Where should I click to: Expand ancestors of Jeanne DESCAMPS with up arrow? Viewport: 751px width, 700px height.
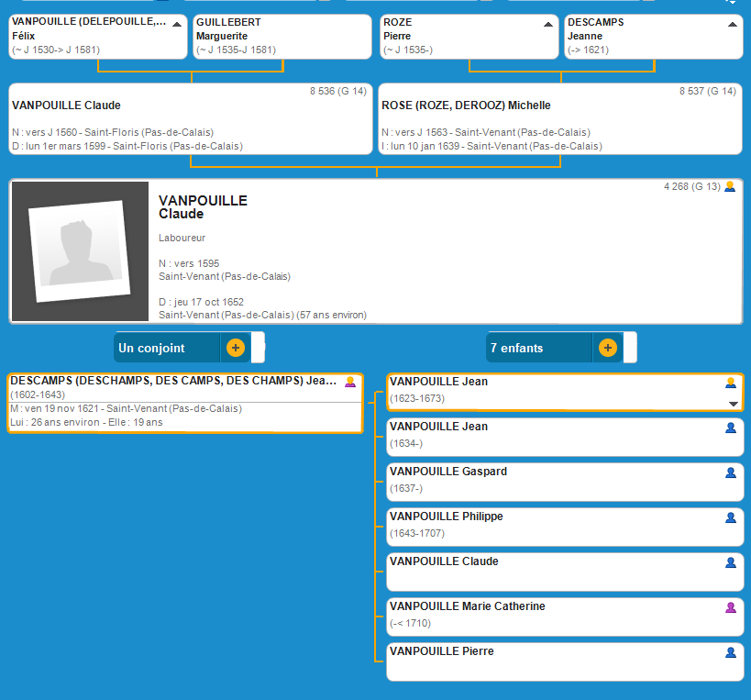tap(733, 25)
